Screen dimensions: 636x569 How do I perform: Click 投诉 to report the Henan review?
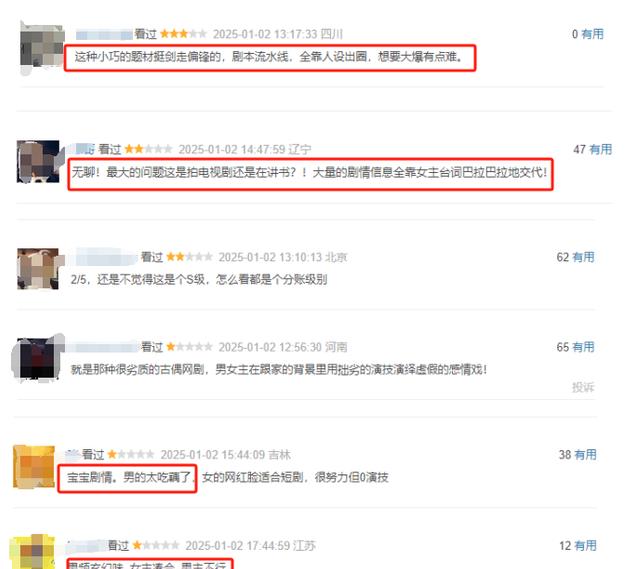tap(583, 387)
